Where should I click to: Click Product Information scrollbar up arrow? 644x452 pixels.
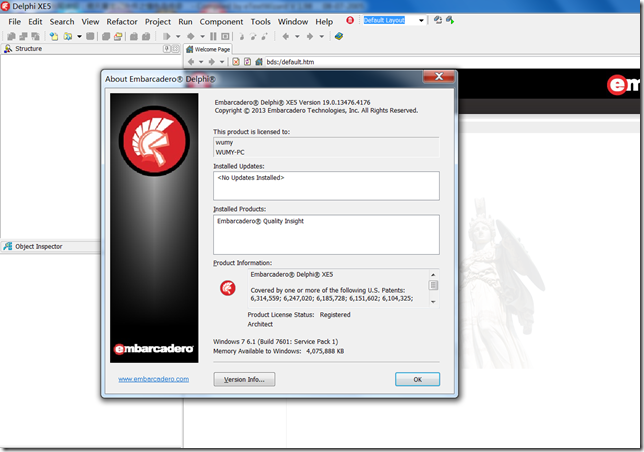coord(433,274)
